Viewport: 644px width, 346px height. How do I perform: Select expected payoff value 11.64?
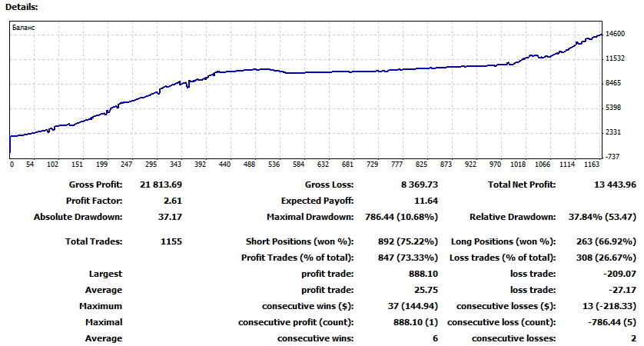click(x=427, y=201)
